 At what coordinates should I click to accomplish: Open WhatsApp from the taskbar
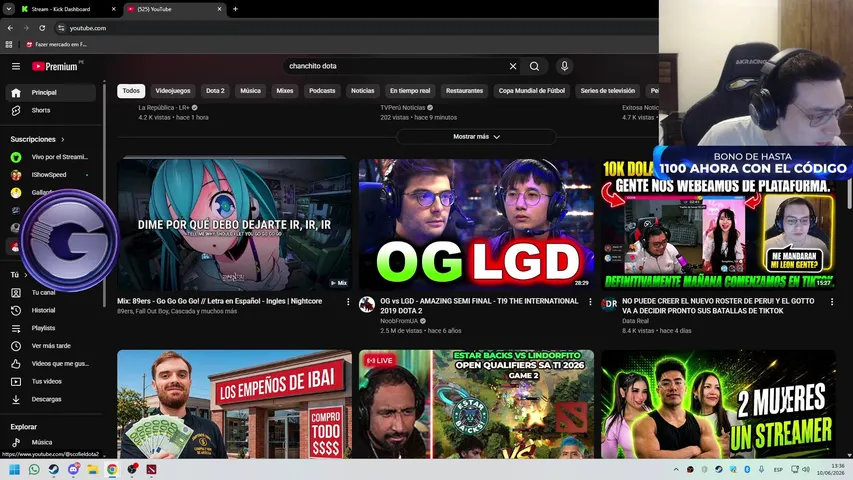34,470
